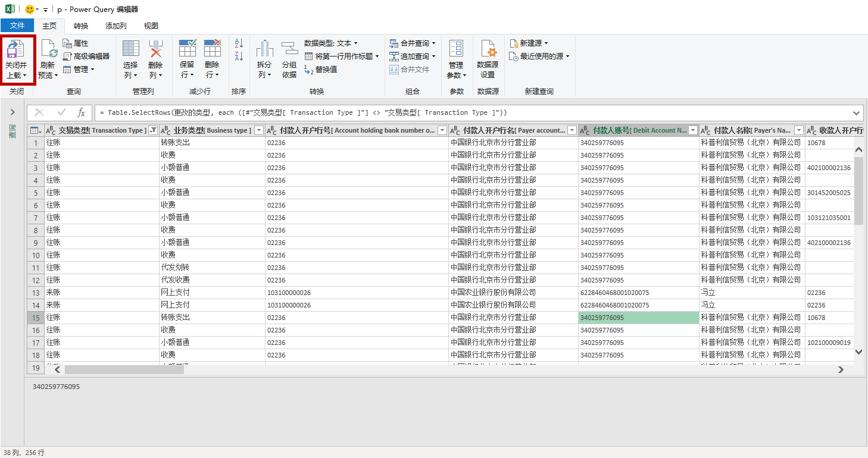Open the Recent Sources (最近使用的源) dropdown
Image resolution: width=868 pixels, height=458 pixels.
(x=539, y=56)
